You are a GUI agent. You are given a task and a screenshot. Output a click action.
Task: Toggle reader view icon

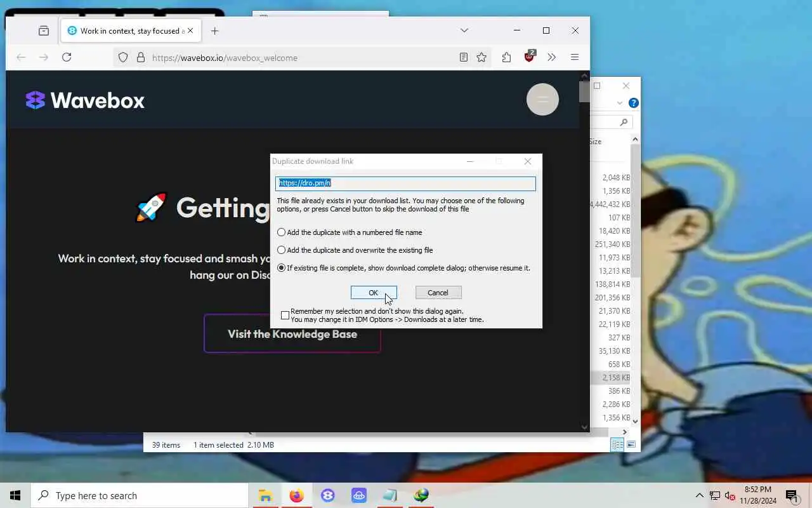[x=464, y=57]
